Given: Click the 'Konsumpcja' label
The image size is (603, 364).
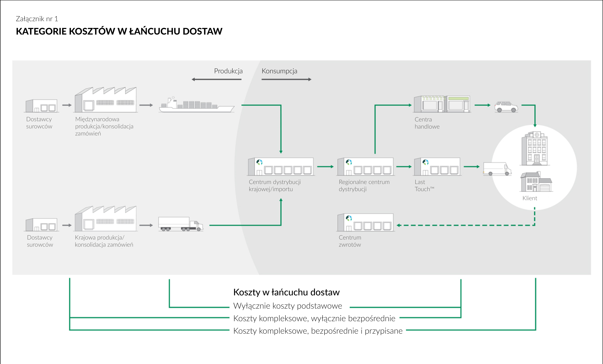Looking at the screenshot, I should tap(279, 71).
